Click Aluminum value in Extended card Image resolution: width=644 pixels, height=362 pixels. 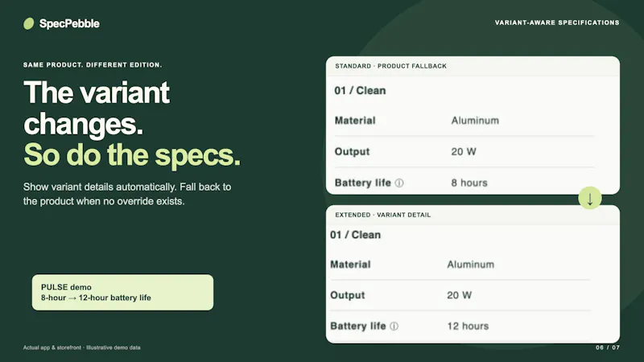tap(471, 265)
